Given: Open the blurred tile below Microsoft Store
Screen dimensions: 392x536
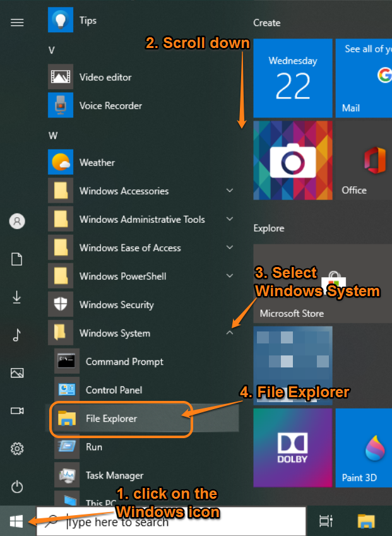Looking at the screenshot, I should (292, 366).
